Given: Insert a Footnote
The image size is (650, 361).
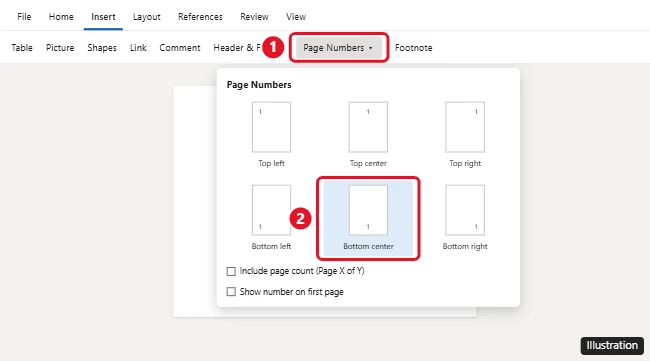Looking at the screenshot, I should click(x=413, y=48).
